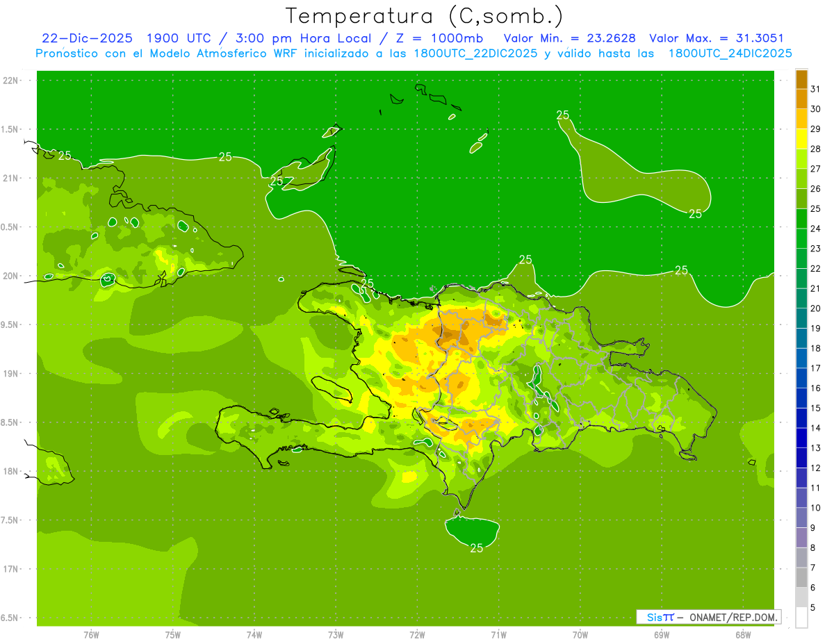The image size is (834, 644).
Task: Click the '1800UTC_22DIC2025' initialization timestamp
Action: (x=474, y=53)
